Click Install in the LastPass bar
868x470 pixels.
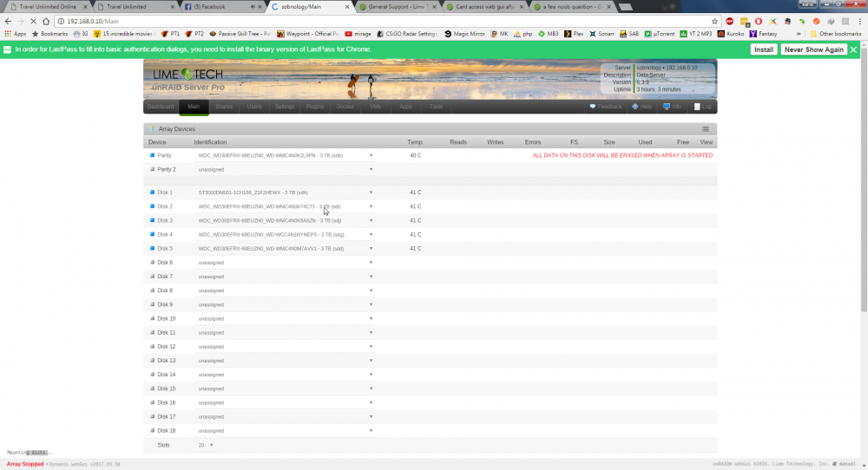click(763, 49)
